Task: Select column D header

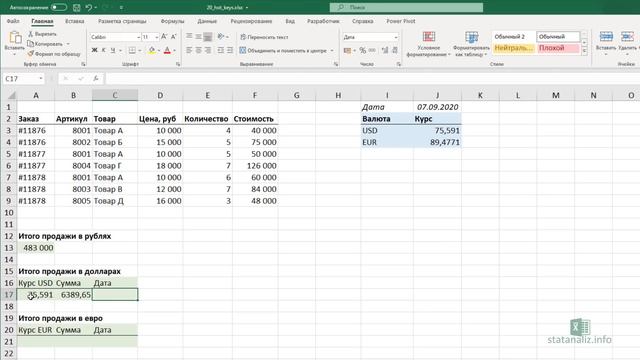Action: pyautogui.click(x=160, y=95)
